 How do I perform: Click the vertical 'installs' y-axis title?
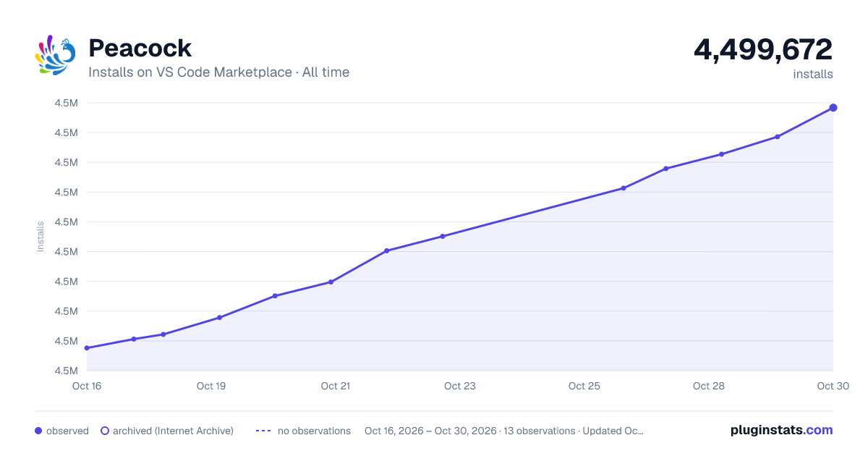pyautogui.click(x=41, y=237)
